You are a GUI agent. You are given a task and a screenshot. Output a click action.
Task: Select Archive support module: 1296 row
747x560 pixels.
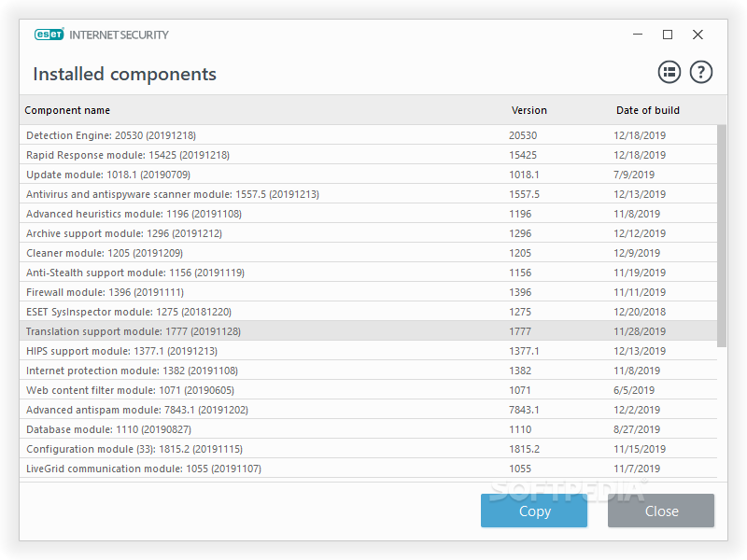click(x=368, y=233)
